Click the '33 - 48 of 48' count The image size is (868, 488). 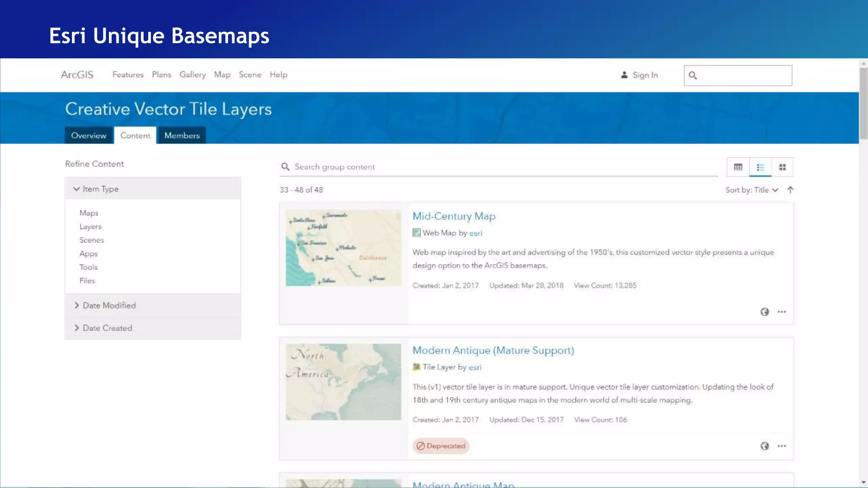(301, 190)
